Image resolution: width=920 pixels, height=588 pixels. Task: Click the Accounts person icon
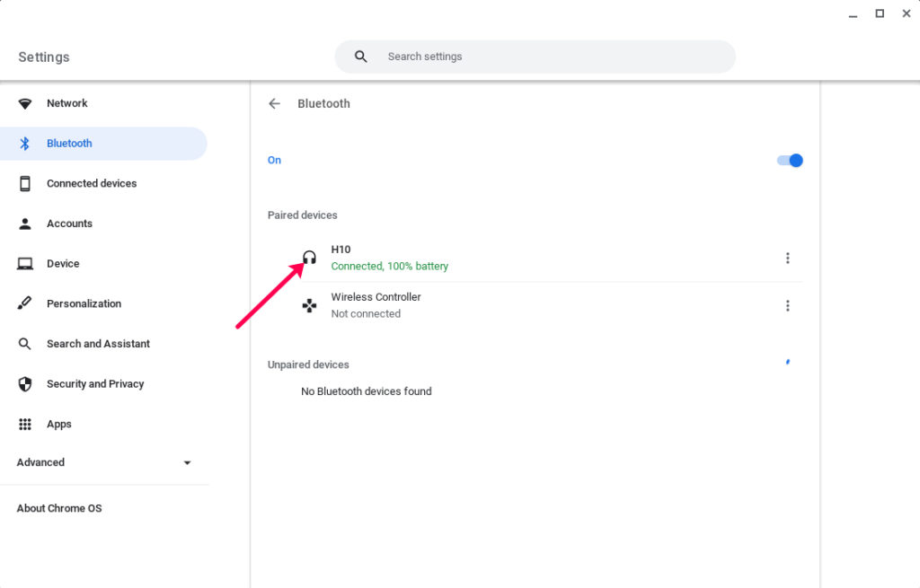pos(24,224)
